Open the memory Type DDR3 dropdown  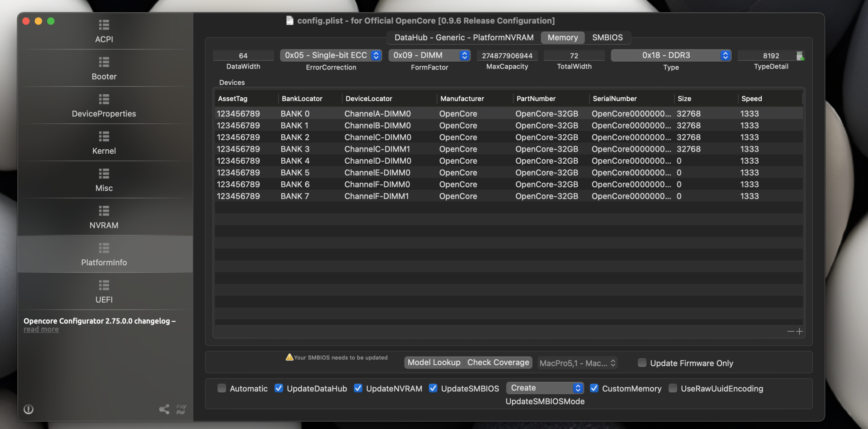pos(671,55)
